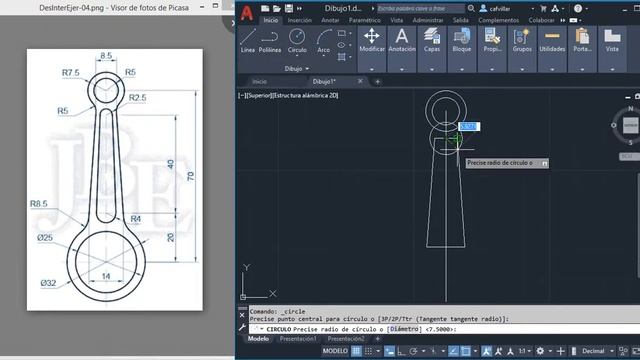Click the AutoCAD application menu logo
Viewport: 640px width, 360px height.
247,12
